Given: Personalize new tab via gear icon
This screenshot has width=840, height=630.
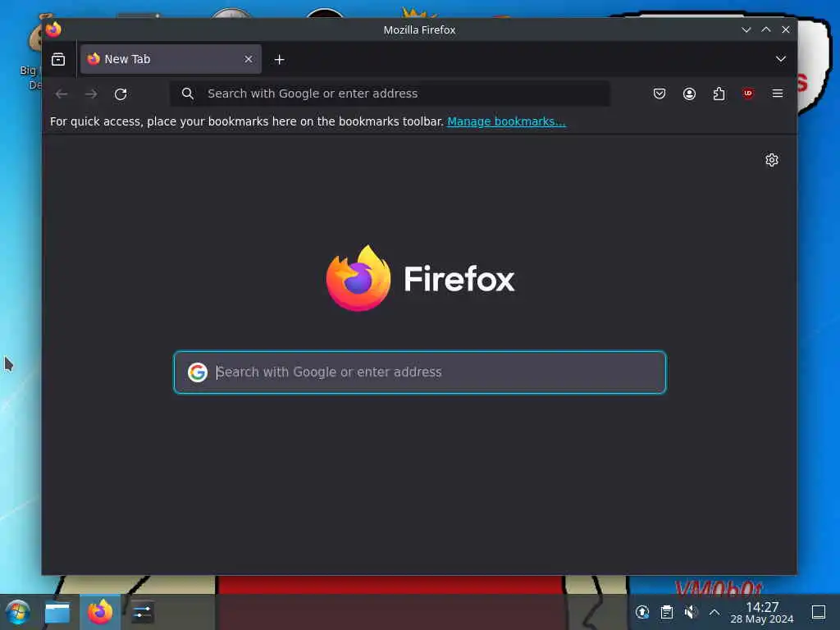Looking at the screenshot, I should (771, 160).
